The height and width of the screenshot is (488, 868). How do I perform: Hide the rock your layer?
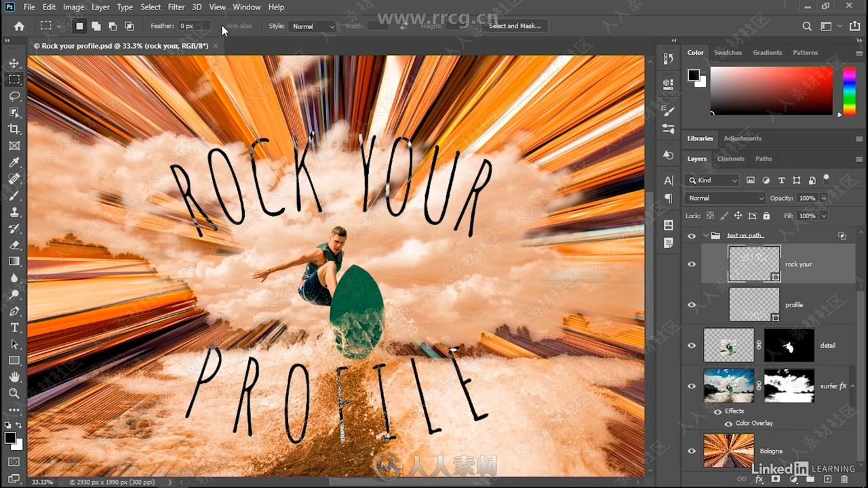tap(692, 264)
